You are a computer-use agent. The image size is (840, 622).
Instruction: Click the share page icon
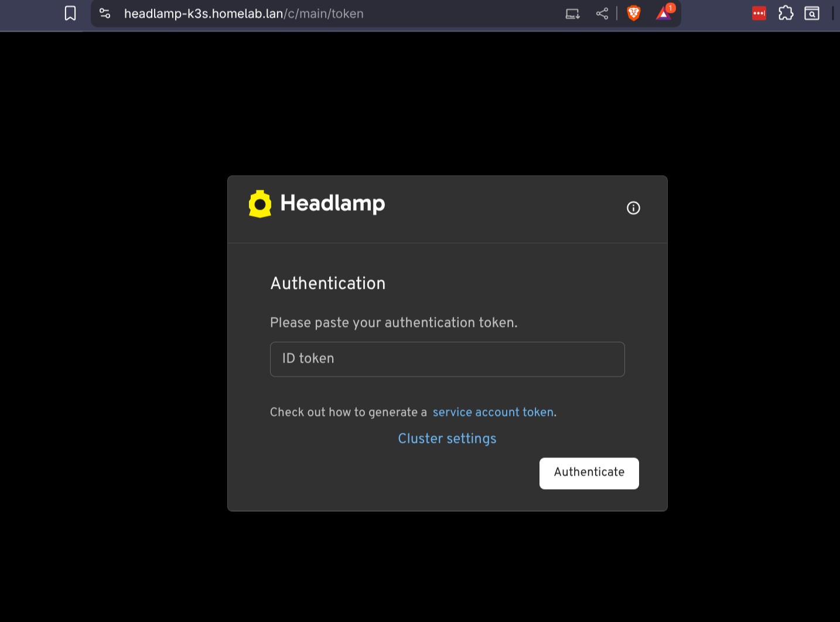[602, 13]
